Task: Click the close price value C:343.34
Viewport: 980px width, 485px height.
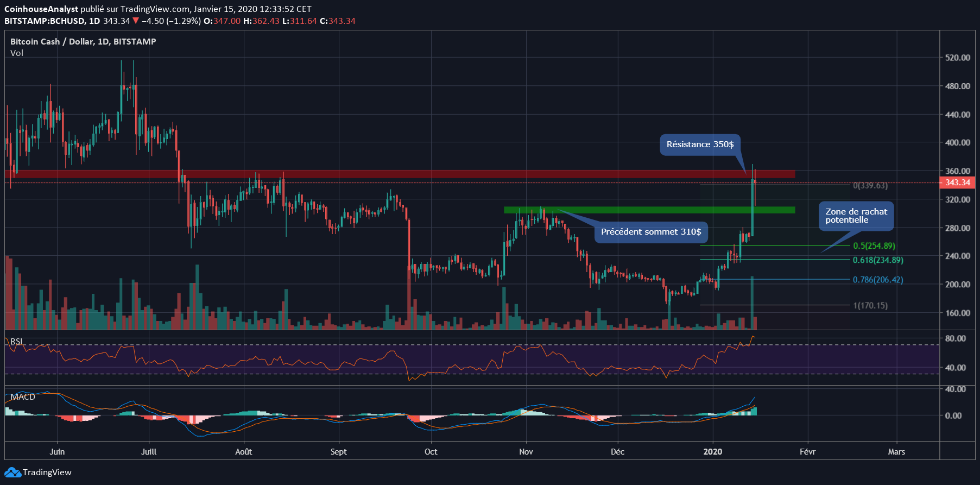Action: (x=338, y=21)
